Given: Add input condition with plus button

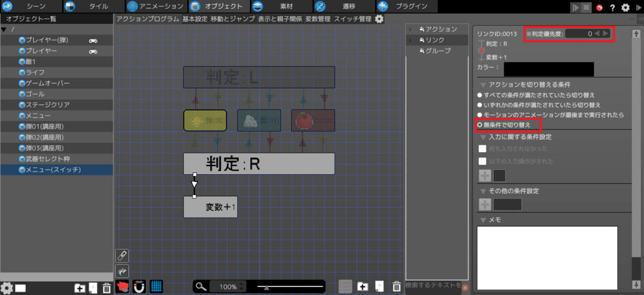Looking at the screenshot, I should pos(485,175).
